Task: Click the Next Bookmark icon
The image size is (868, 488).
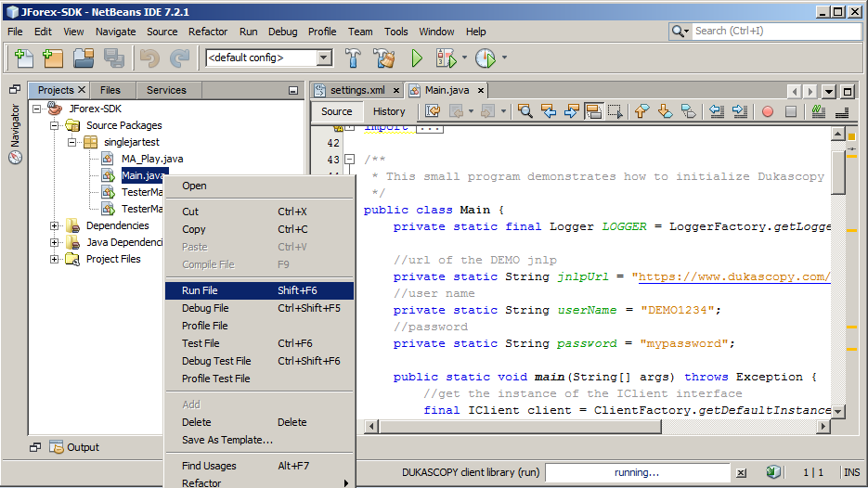Action: tap(665, 111)
